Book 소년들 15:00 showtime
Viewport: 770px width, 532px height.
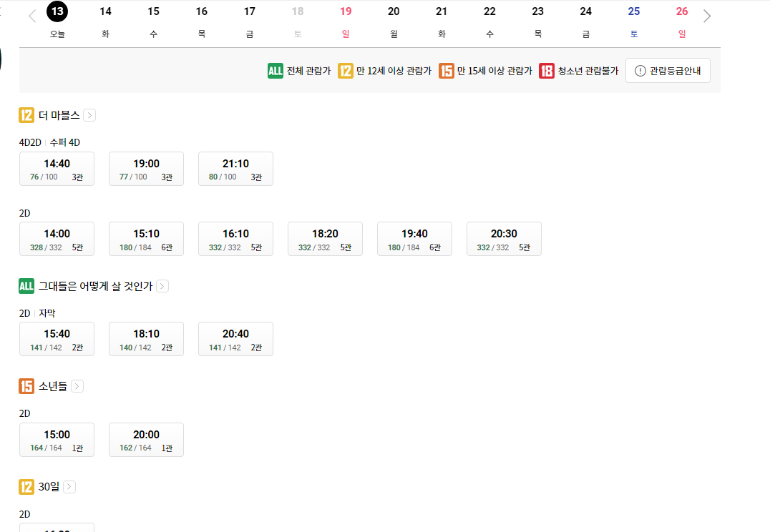point(57,440)
